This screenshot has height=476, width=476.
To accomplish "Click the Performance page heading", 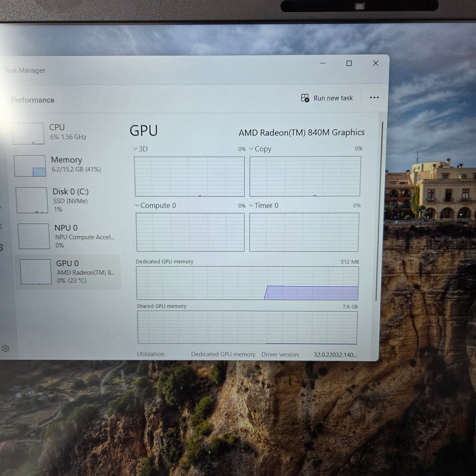I will [33, 100].
